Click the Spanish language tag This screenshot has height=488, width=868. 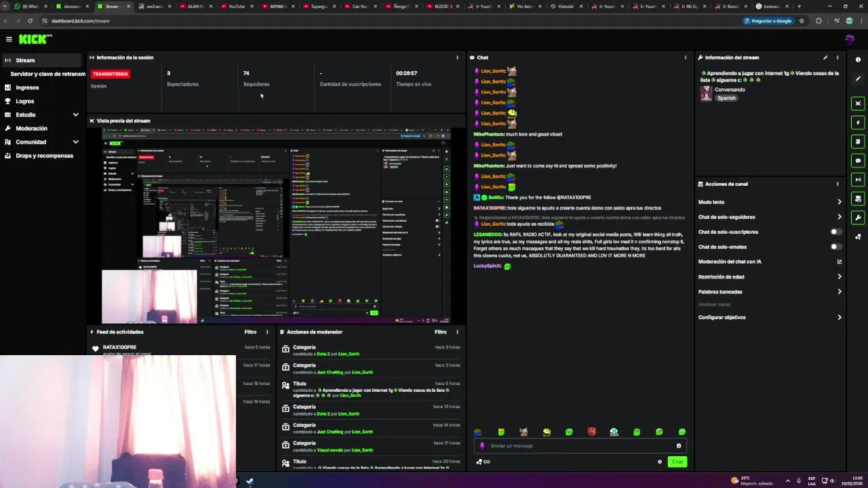point(726,98)
